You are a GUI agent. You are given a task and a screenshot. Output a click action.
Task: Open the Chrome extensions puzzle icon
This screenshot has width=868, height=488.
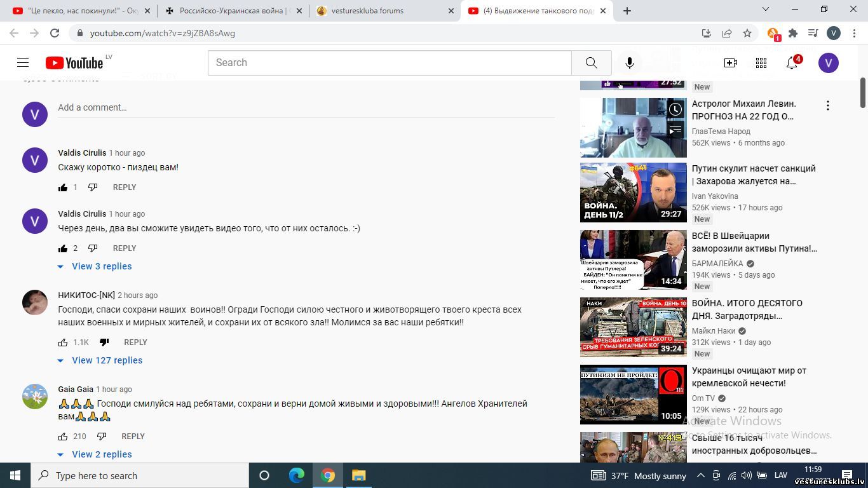793,33
